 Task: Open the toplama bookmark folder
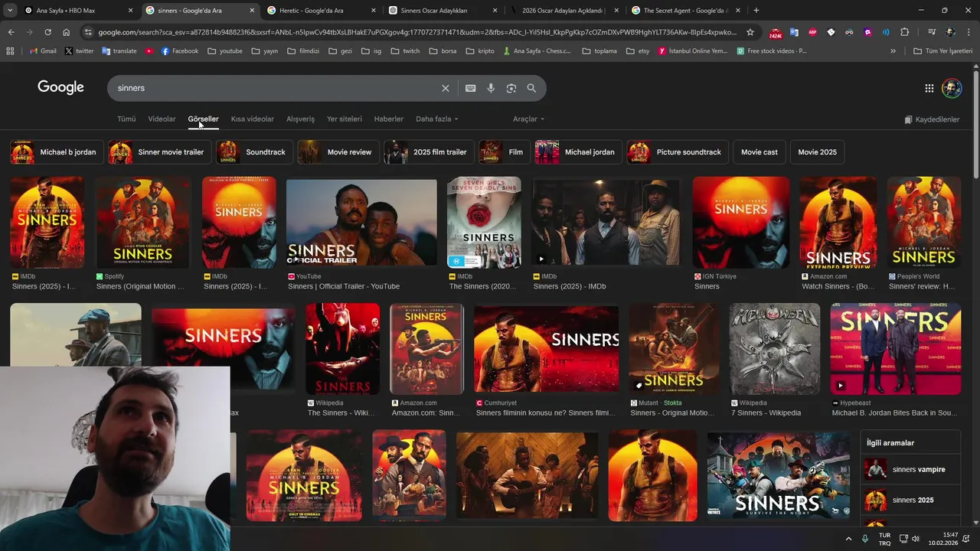pos(599,51)
